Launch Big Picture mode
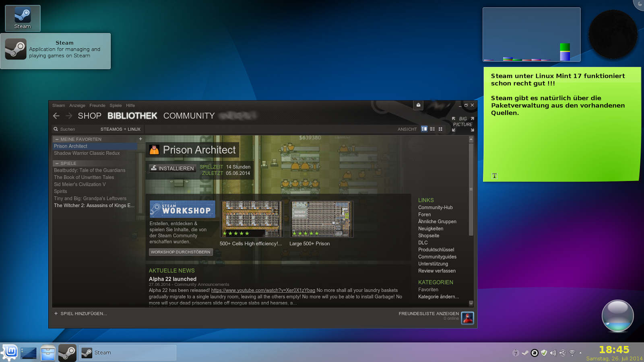Viewport: 644px width, 362px height. tap(463, 124)
